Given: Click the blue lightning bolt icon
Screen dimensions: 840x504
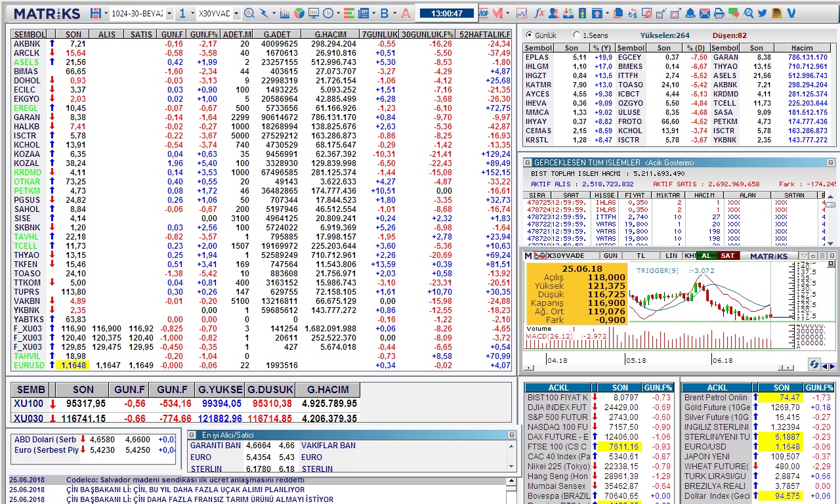Looking at the screenshot, I should 264,13.
